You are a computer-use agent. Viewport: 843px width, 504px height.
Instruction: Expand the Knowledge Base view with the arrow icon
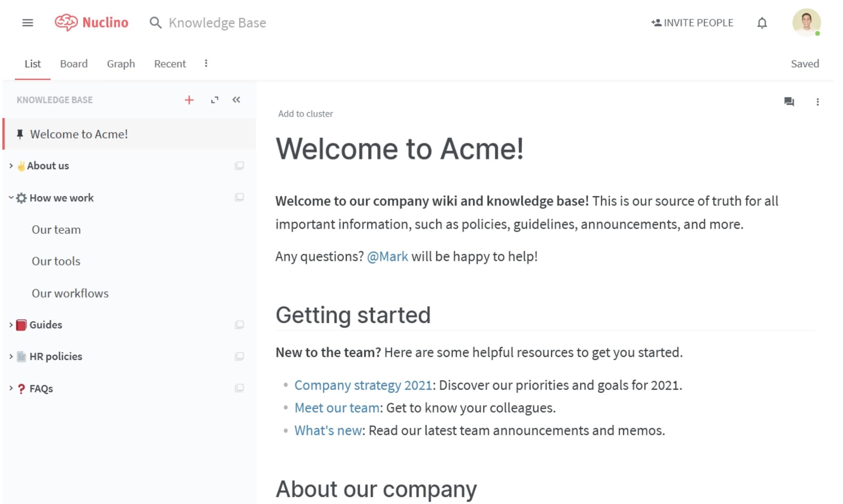[x=214, y=100]
